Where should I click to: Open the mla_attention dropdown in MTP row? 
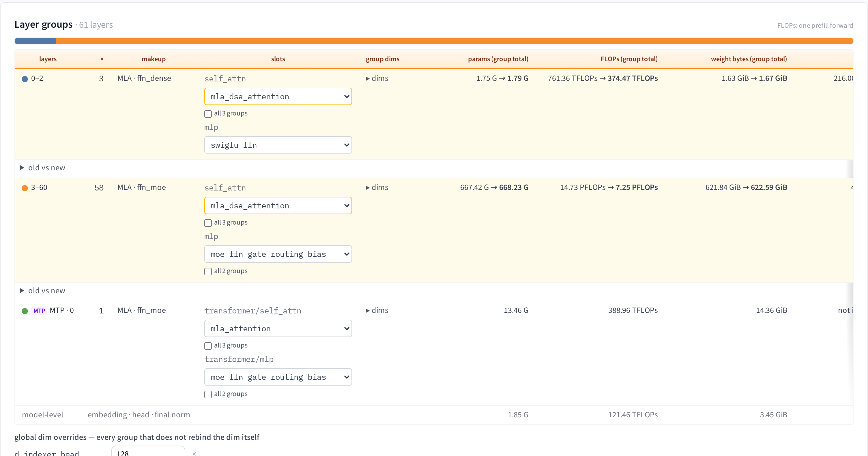[278, 329]
